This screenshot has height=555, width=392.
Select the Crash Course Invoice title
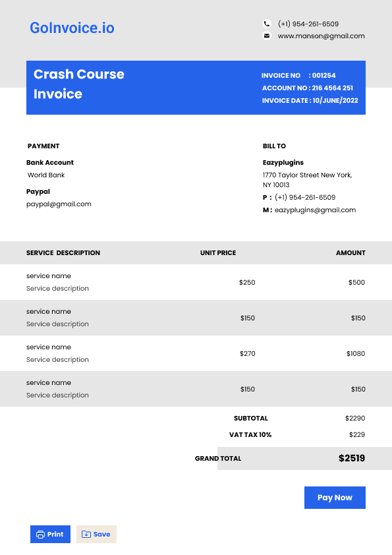coord(79,84)
